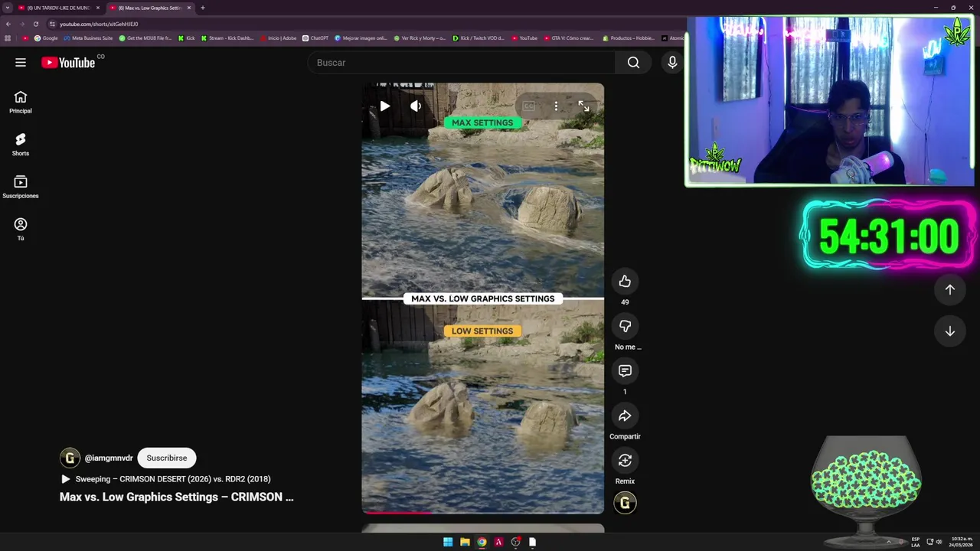This screenshot has height=551, width=980.
Task: Play the Short video
Action: pos(385,106)
